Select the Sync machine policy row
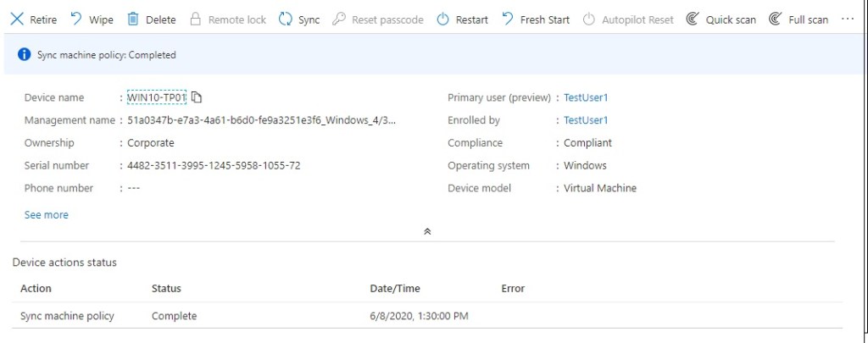The image size is (868, 343). tap(67, 316)
